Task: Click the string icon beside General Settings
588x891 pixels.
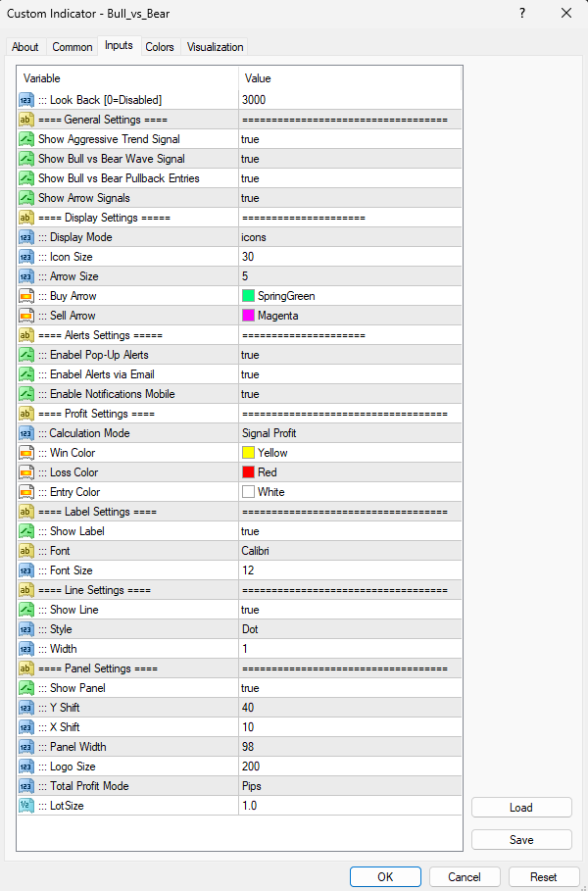Action: tap(26, 120)
